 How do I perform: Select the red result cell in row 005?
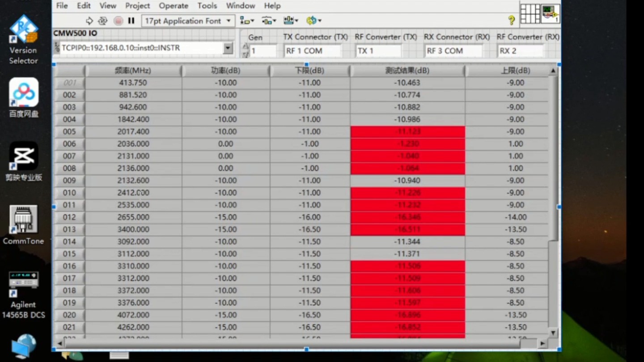point(407,132)
